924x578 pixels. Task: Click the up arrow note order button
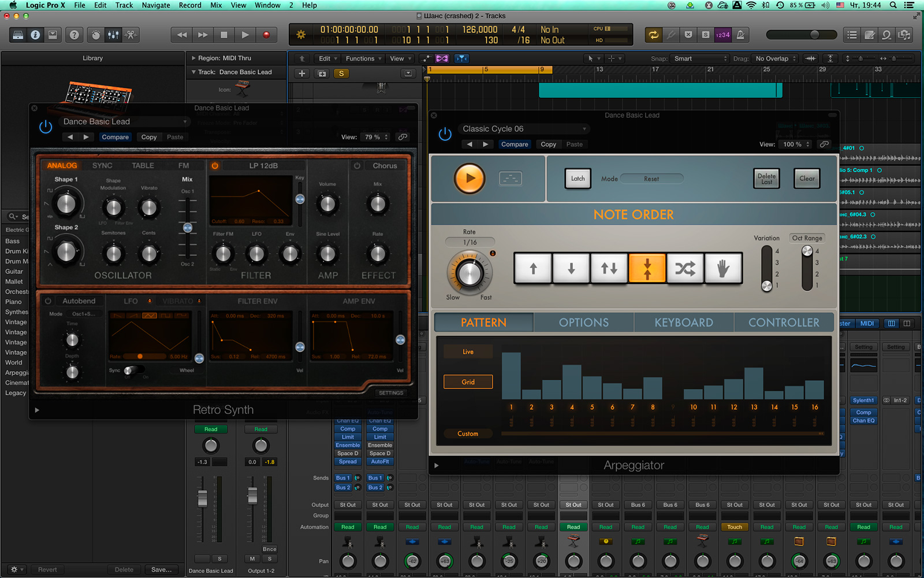pos(533,268)
